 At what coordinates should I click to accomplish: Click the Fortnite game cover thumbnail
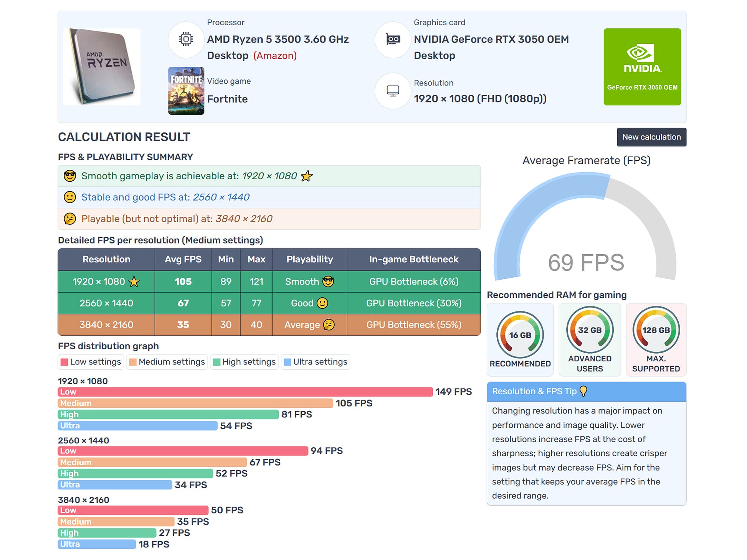[186, 91]
